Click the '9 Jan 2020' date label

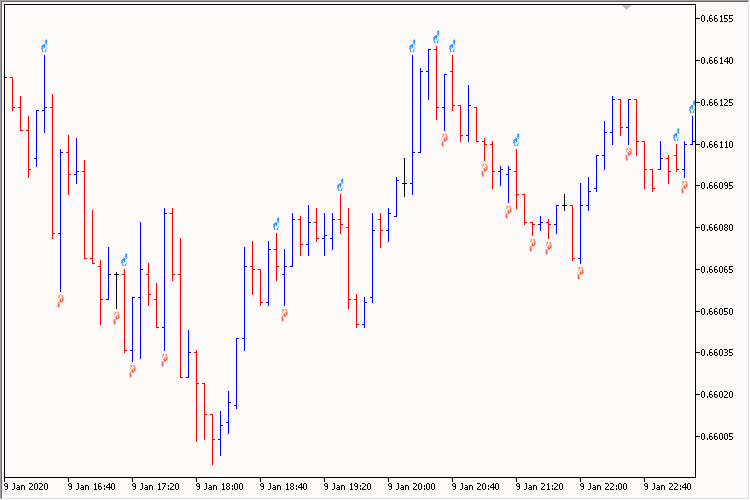26,487
